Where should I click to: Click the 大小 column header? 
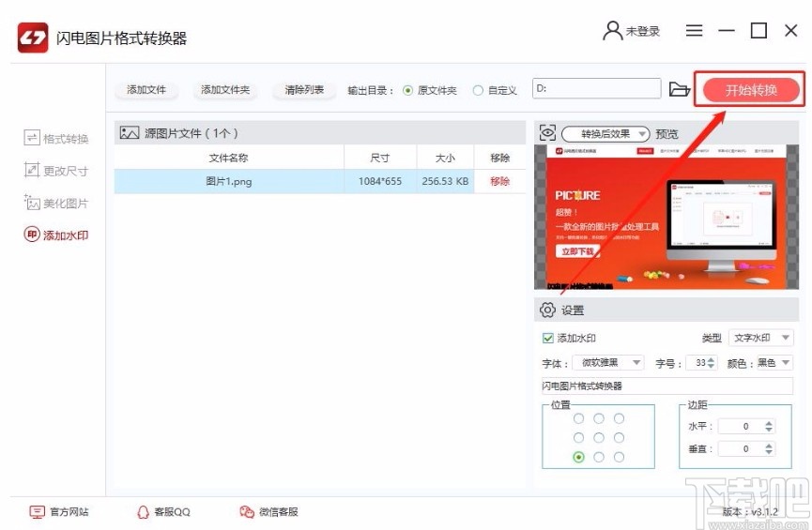pos(445,158)
